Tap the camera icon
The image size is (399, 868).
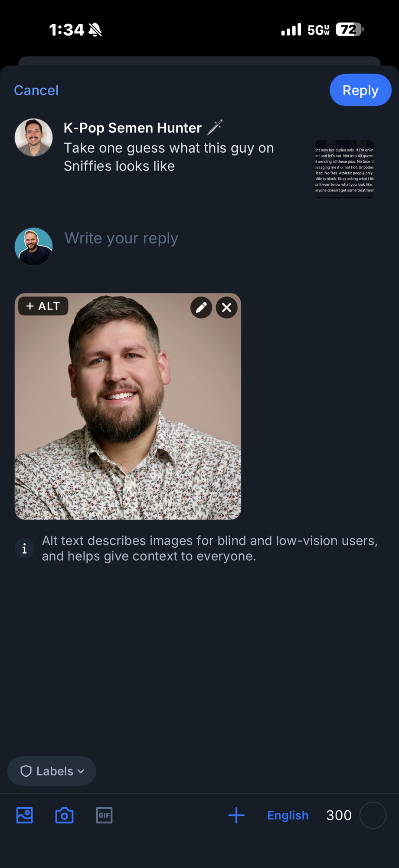click(64, 815)
